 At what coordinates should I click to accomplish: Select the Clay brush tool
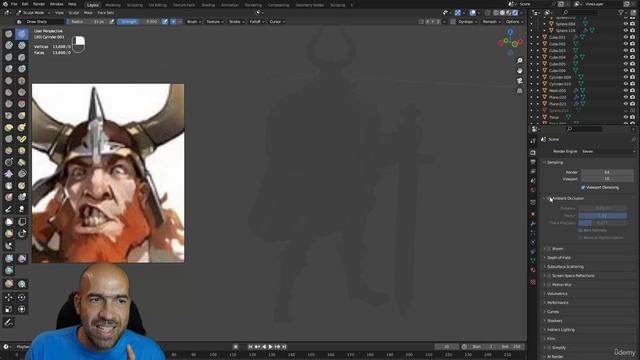point(9,45)
